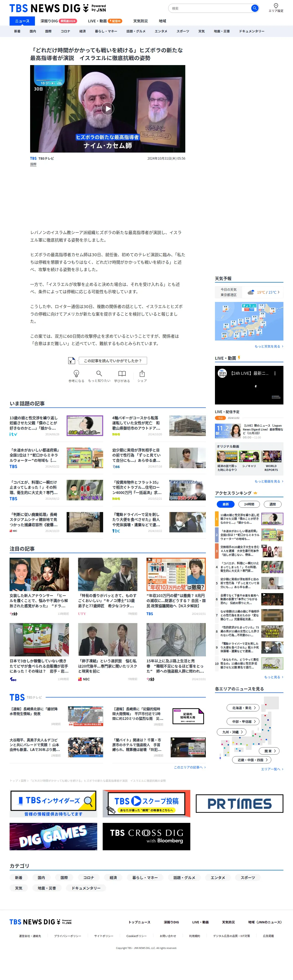This screenshot has width=293, height=980.
Task: Open このエリアの記事へ link
Action: 190,767
